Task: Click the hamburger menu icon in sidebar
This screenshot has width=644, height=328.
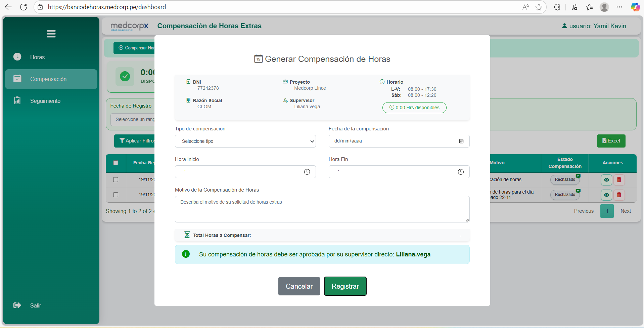Action: point(51,34)
